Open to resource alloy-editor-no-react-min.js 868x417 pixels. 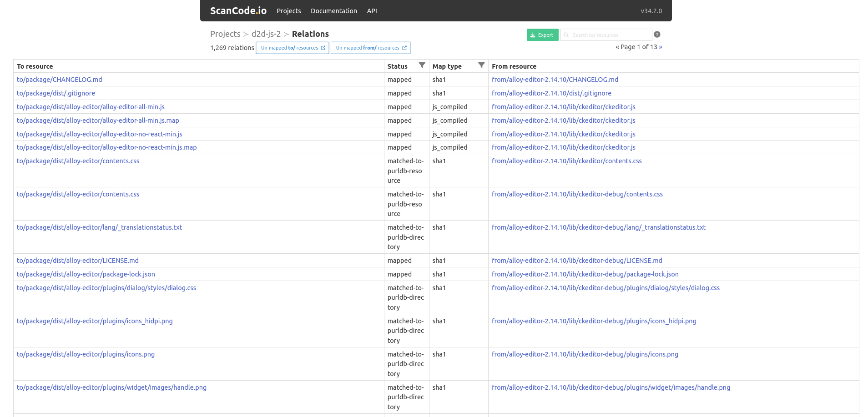tap(100, 134)
